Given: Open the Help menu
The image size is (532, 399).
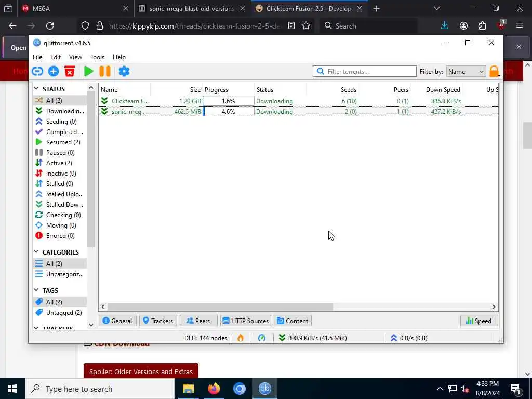Looking at the screenshot, I should (119, 57).
